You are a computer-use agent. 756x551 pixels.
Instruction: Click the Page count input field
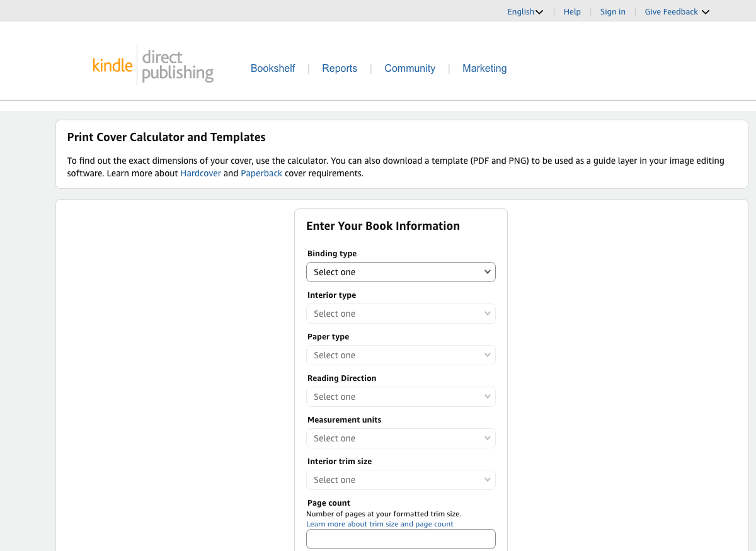(401, 539)
